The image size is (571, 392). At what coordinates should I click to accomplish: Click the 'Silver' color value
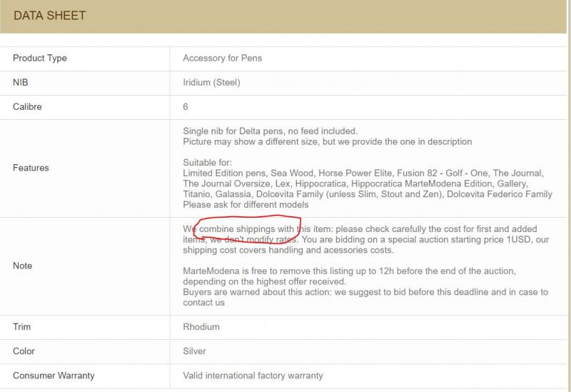point(194,351)
